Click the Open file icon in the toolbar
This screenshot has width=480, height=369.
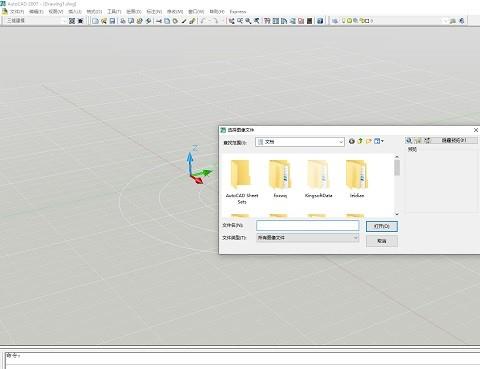[104, 21]
